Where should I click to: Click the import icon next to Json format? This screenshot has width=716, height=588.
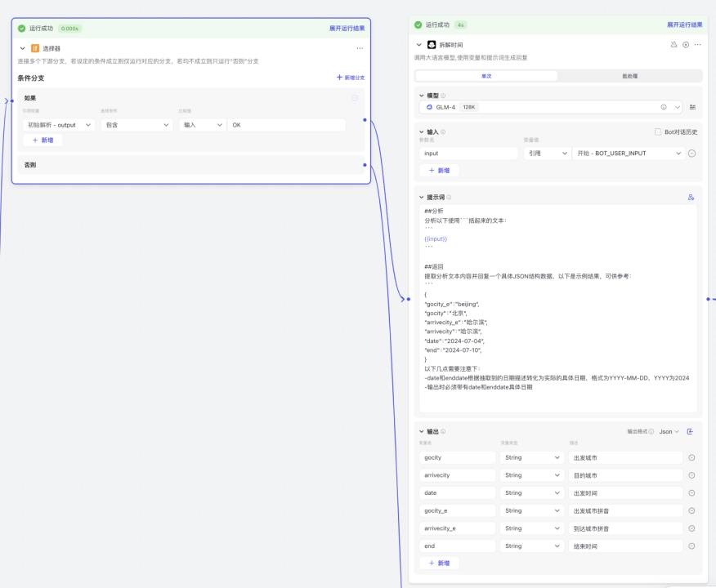pyautogui.click(x=690, y=431)
